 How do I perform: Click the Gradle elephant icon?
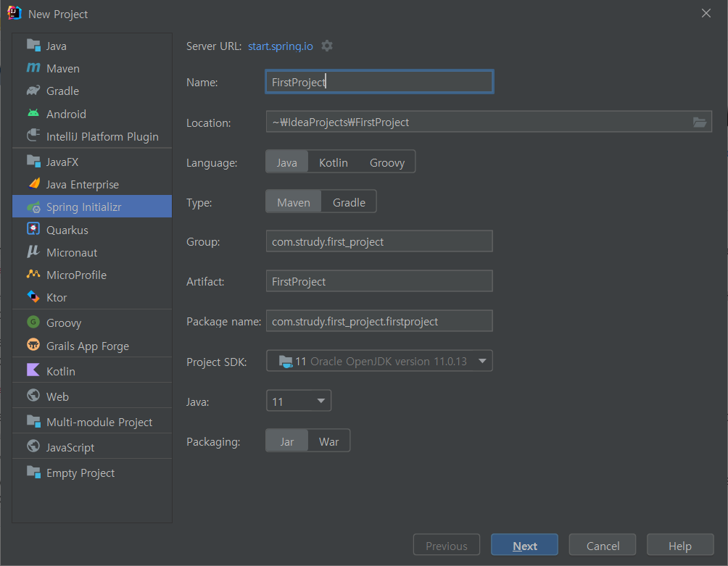[33, 91]
